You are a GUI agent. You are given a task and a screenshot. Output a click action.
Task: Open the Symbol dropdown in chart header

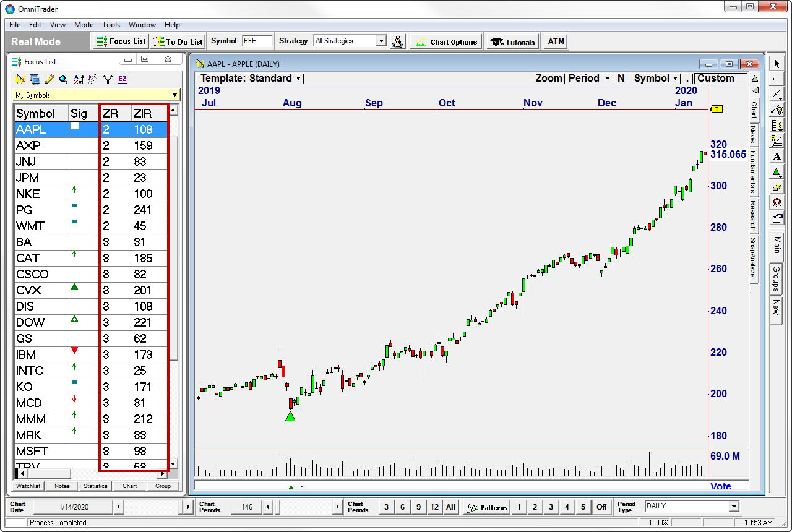(655, 79)
